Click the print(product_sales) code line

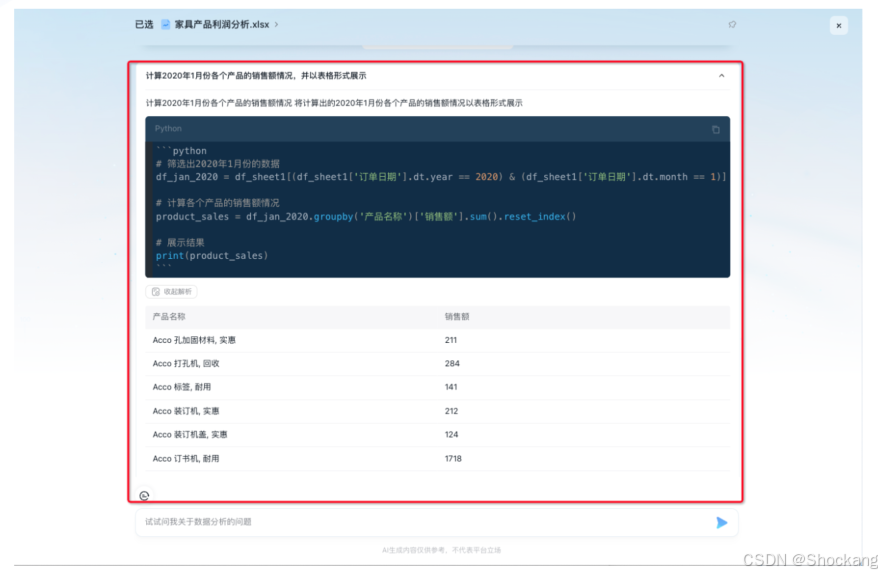pos(212,256)
